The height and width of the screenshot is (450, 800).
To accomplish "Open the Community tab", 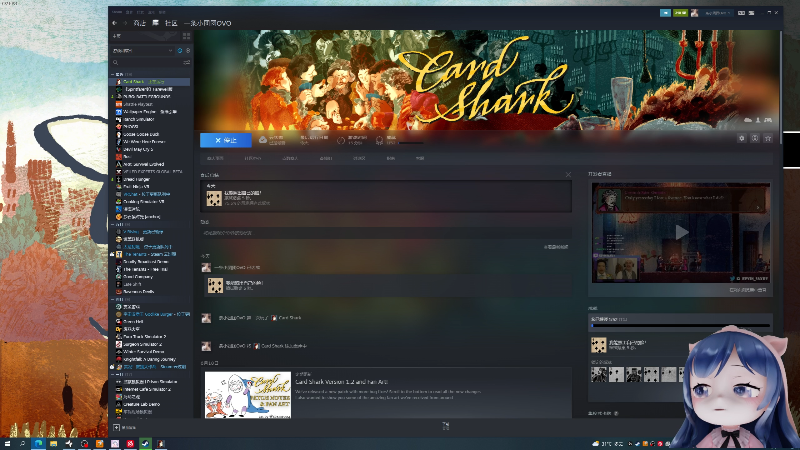I will 171,23.
